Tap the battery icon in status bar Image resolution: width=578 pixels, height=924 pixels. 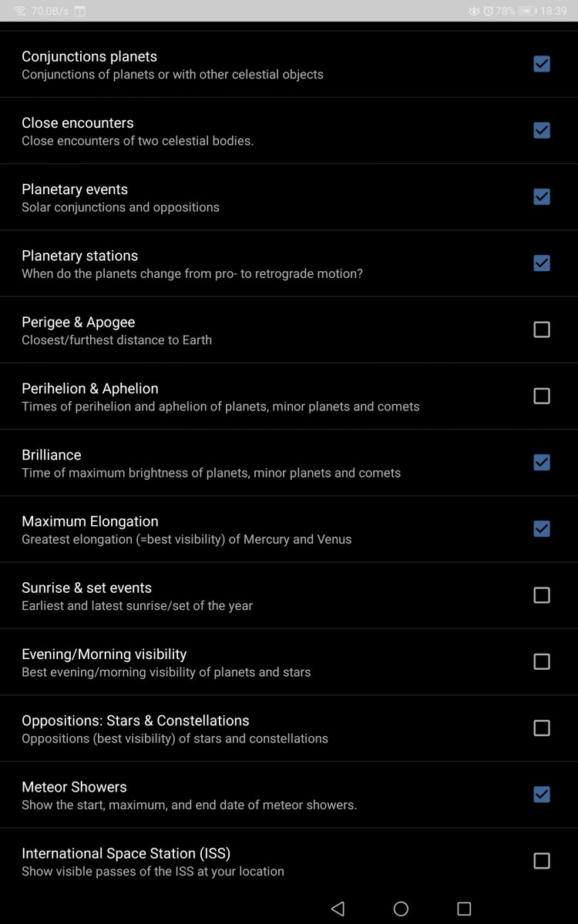527,11
